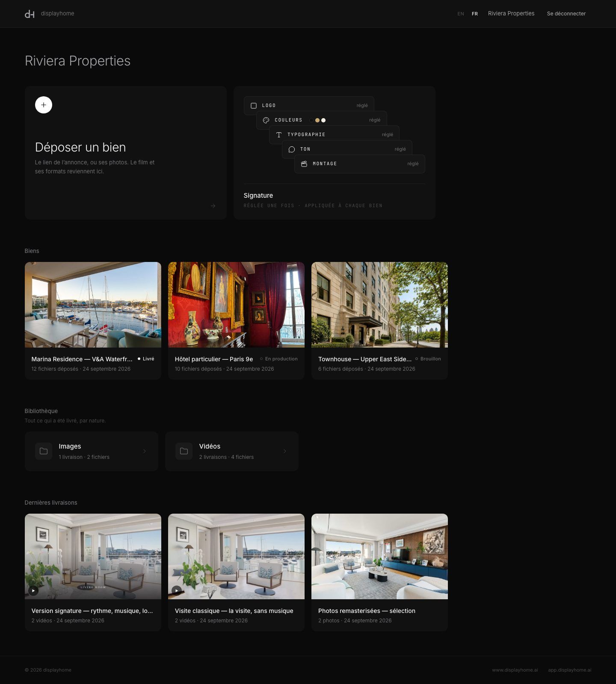Click 12 fichiers déposés text

pyautogui.click(x=55, y=369)
